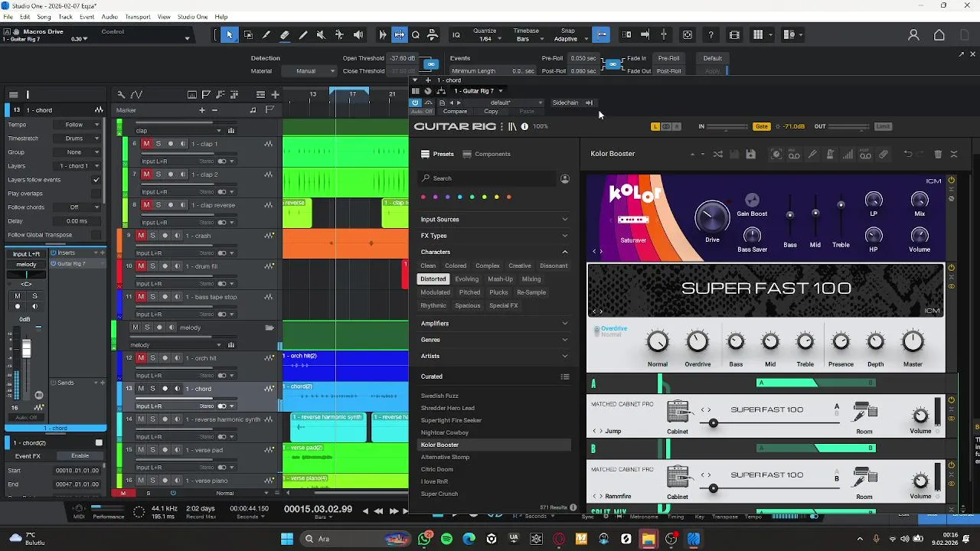980x551 pixels.
Task: Open the Quantize 1/64 dropdown
Action: 489,38
